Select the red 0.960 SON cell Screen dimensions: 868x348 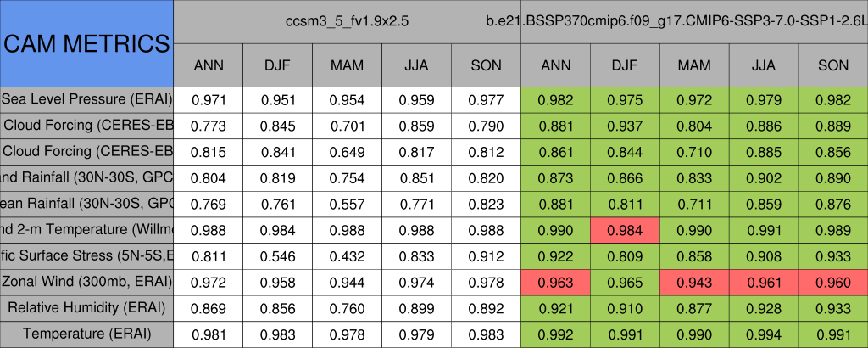pos(833,282)
